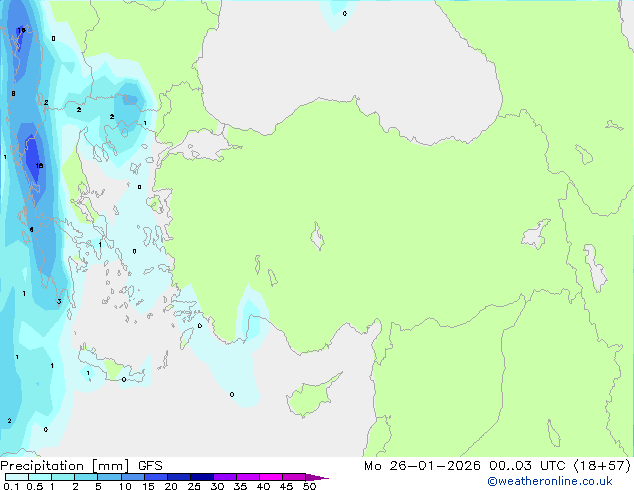Click the '25' legend scale label
The height and width of the screenshot is (490, 634).
pyautogui.click(x=194, y=486)
